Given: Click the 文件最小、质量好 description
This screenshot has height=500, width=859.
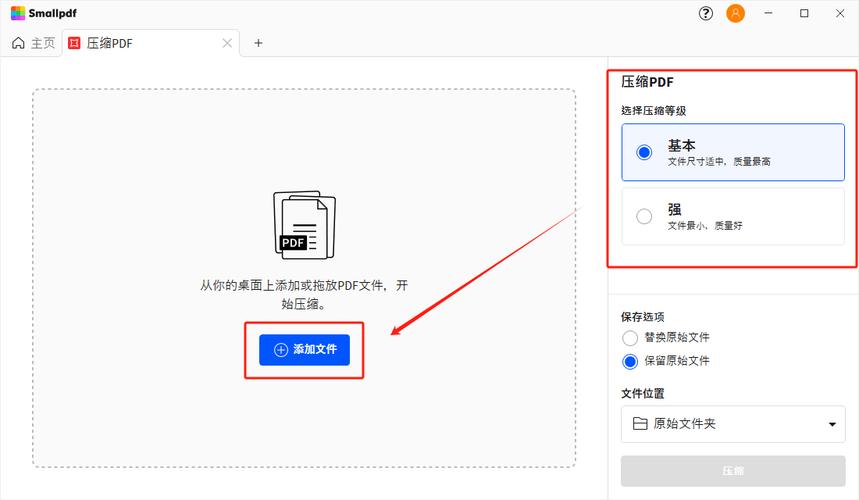Looking at the screenshot, I should point(705,226).
